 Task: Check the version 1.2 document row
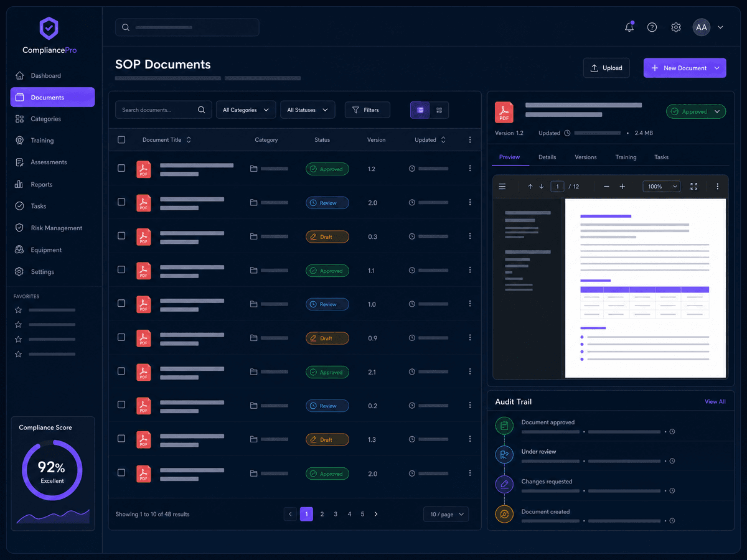tap(121, 169)
